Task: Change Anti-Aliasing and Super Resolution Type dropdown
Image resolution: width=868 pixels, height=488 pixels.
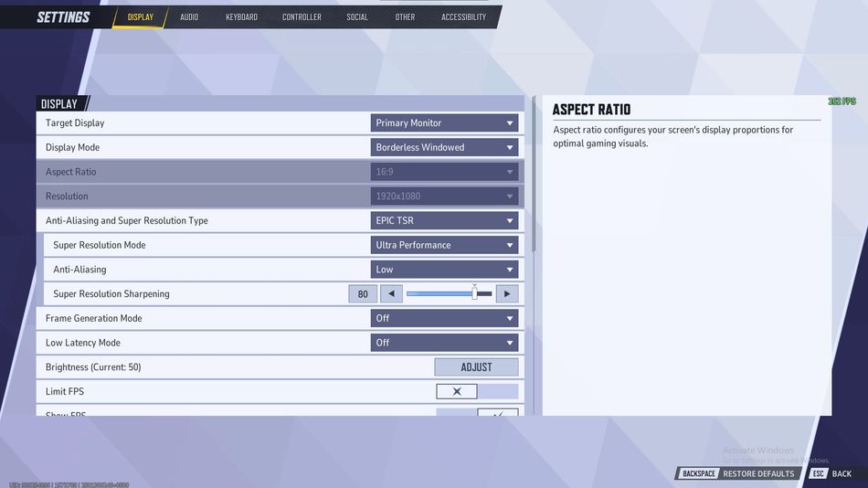Action: pos(445,220)
